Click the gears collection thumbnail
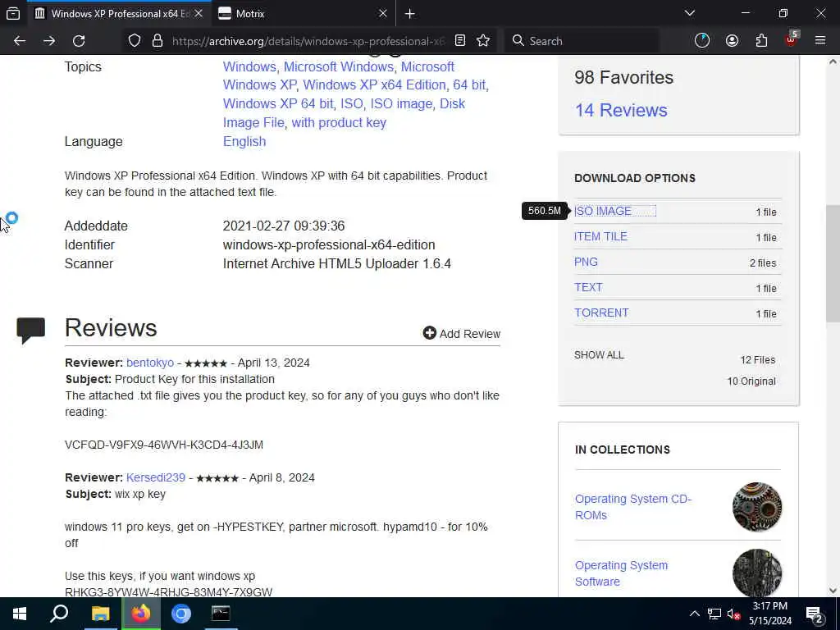840x630 pixels. point(757,507)
